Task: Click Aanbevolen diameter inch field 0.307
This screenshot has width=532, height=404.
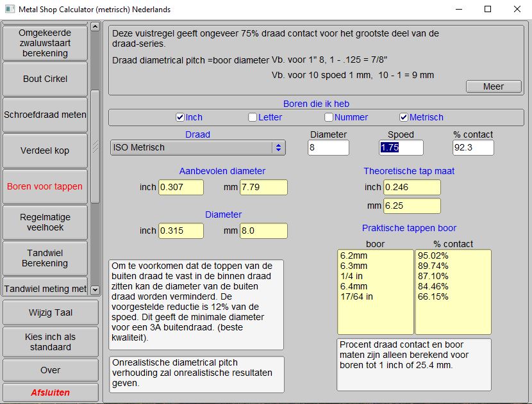Action: (x=181, y=187)
